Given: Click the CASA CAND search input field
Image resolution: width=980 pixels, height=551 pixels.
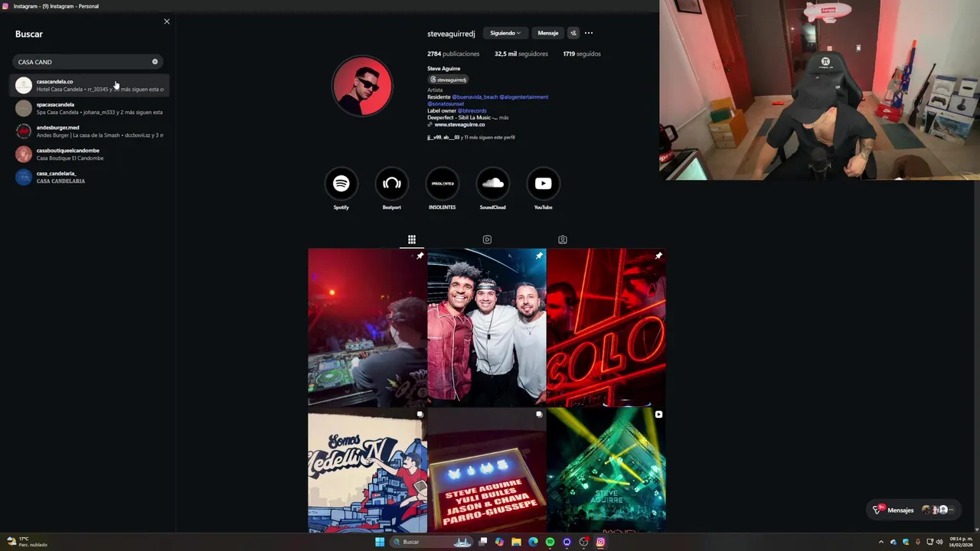Looking at the screenshot, I should 87,62.
